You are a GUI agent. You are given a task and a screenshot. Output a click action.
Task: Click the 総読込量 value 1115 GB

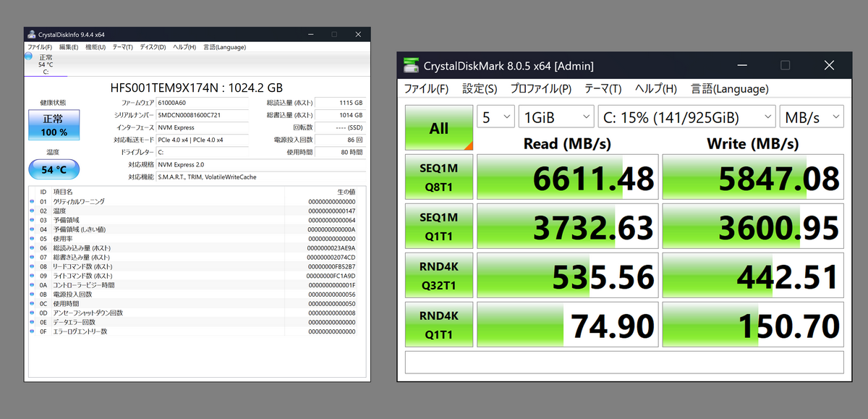[x=341, y=103]
